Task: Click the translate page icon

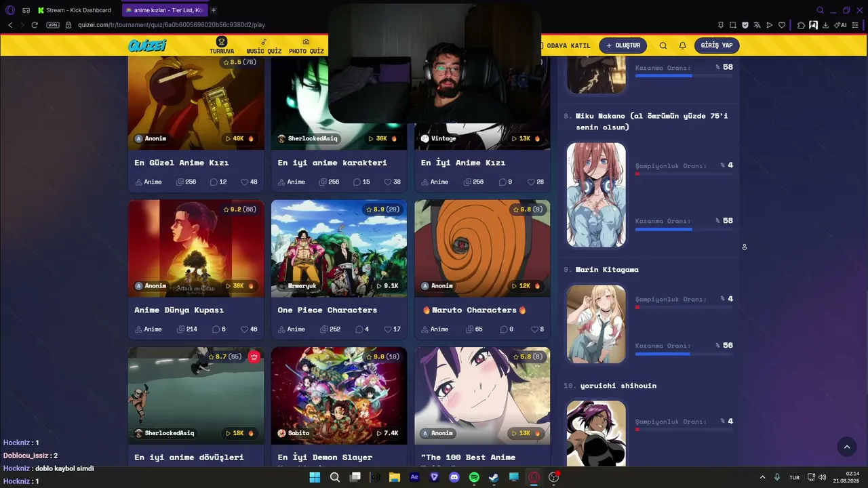Action: coord(757,25)
